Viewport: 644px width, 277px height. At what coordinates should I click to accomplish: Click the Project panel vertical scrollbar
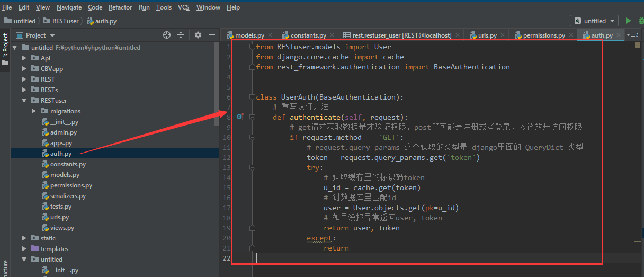click(217, 85)
